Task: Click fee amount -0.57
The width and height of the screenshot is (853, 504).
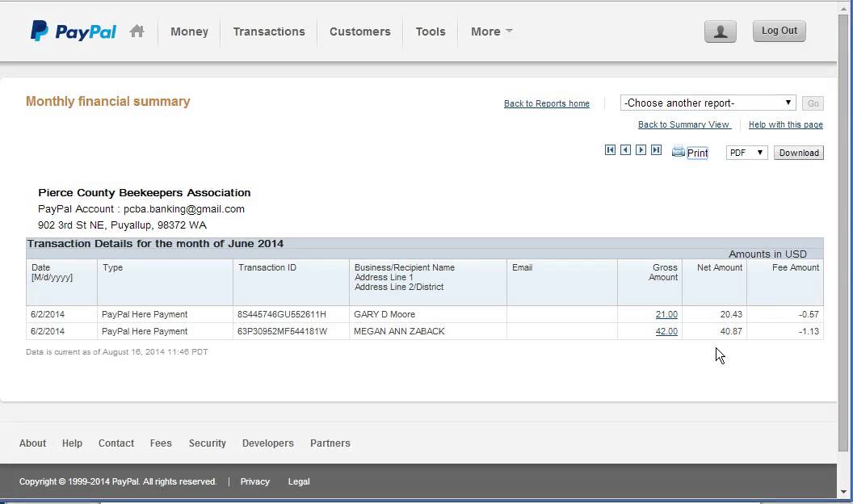Action: pos(809,314)
